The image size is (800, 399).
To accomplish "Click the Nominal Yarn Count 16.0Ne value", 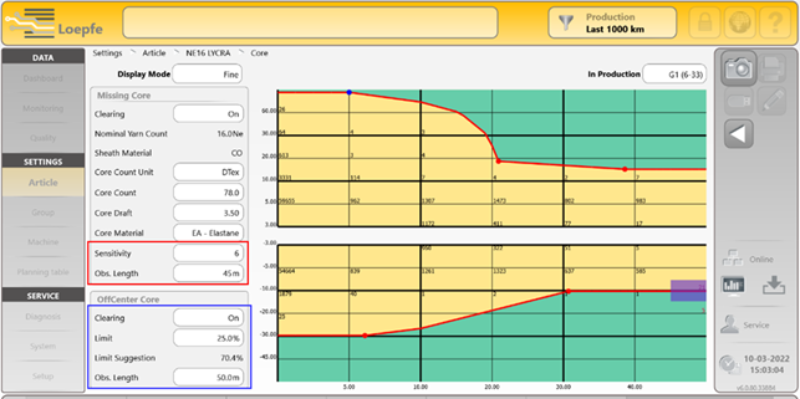I will tap(230, 134).
